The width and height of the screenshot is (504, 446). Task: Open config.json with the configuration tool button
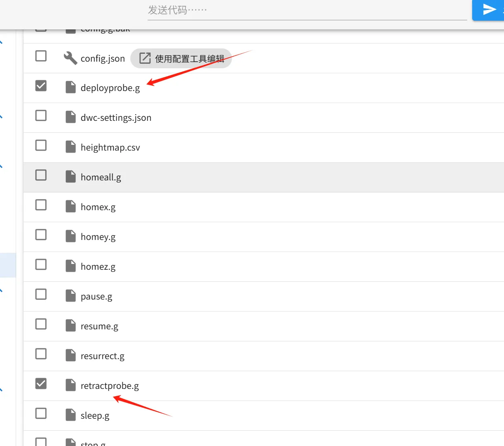(x=181, y=58)
